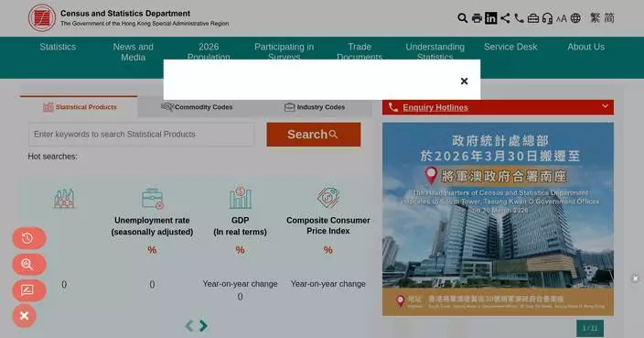
Task: Click the GDP bar chart icon
Action: pos(241,198)
